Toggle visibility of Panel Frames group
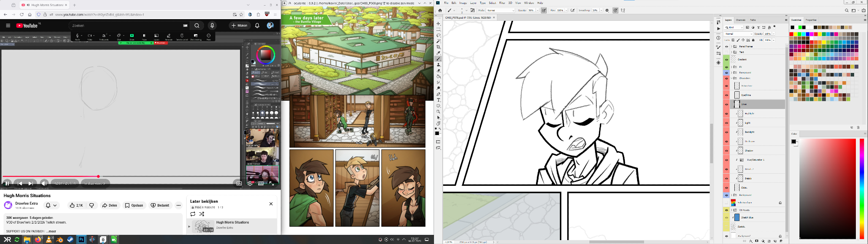The height and width of the screenshot is (244, 868). click(x=727, y=46)
